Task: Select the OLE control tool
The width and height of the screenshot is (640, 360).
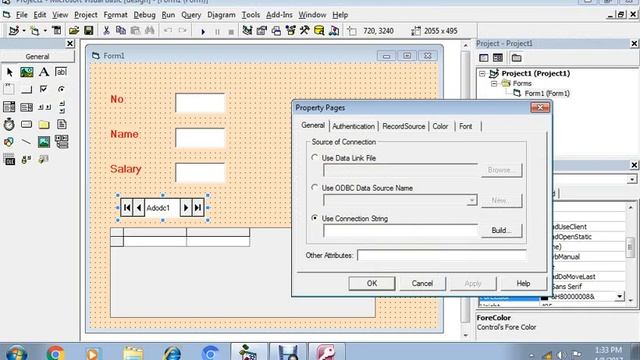Action: pyautogui.click(x=9, y=160)
